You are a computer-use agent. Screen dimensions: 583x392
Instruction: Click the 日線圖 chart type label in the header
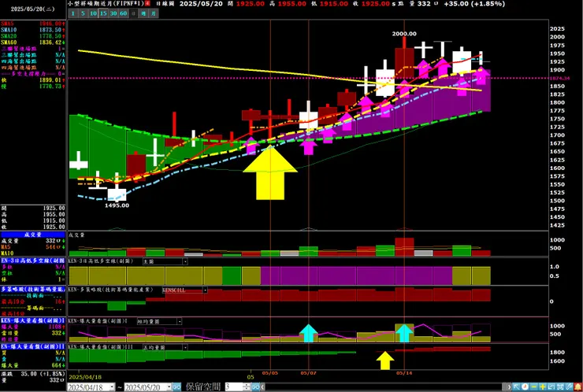(164, 4)
